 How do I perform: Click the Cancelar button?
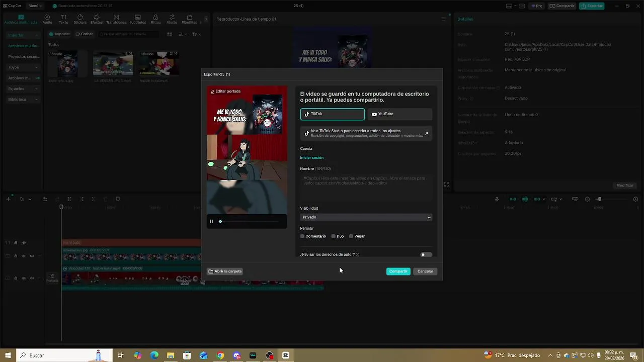coord(425,271)
